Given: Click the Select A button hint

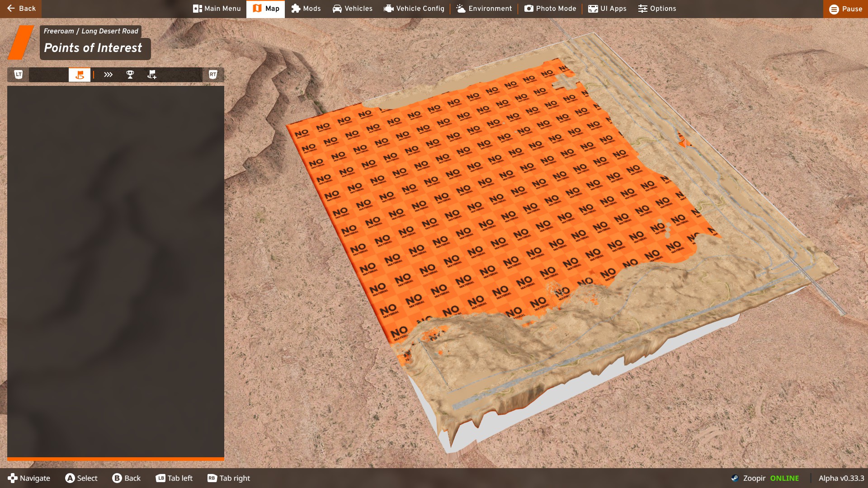Looking at the screenshot, I should tap(81, 478).
